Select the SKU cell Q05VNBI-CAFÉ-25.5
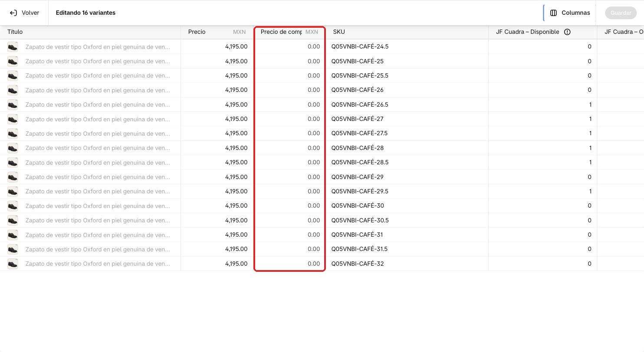This screenshot has height=352, width=644. click(x=407, y=75)
